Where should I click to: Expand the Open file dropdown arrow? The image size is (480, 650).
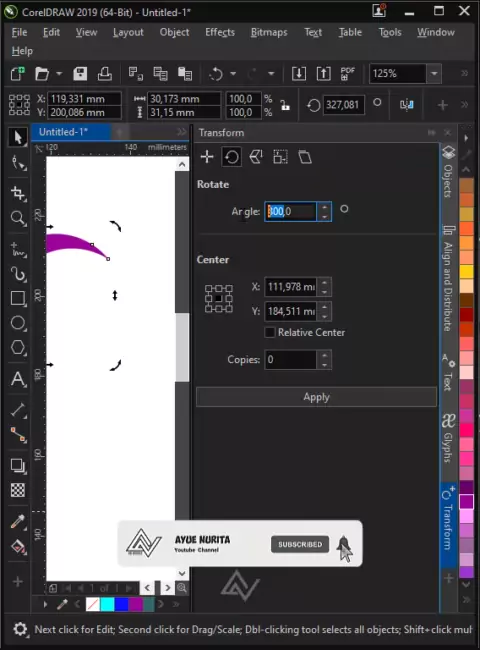pos(59,74)
